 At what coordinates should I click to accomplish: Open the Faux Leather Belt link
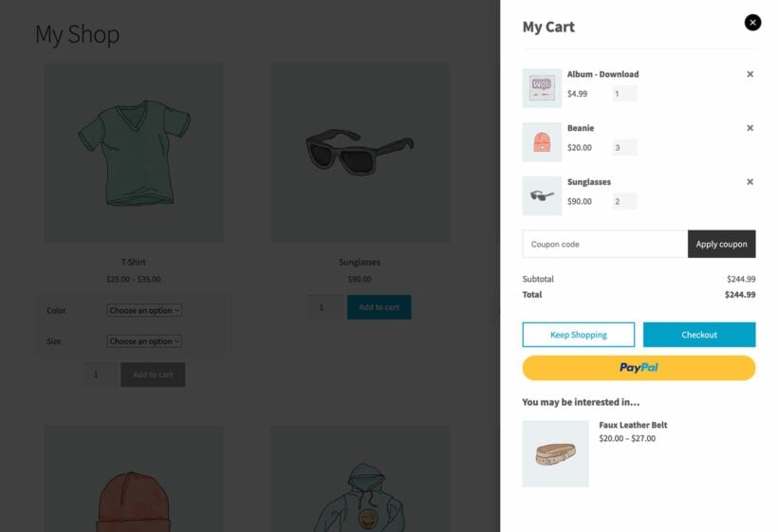coord(633,425)
